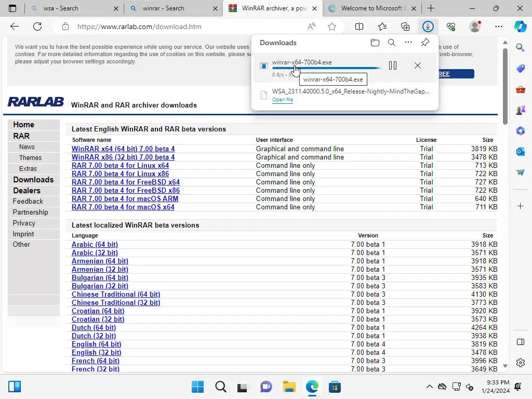
Task: Open News in side menu
Action: click(x=27, y=147)
